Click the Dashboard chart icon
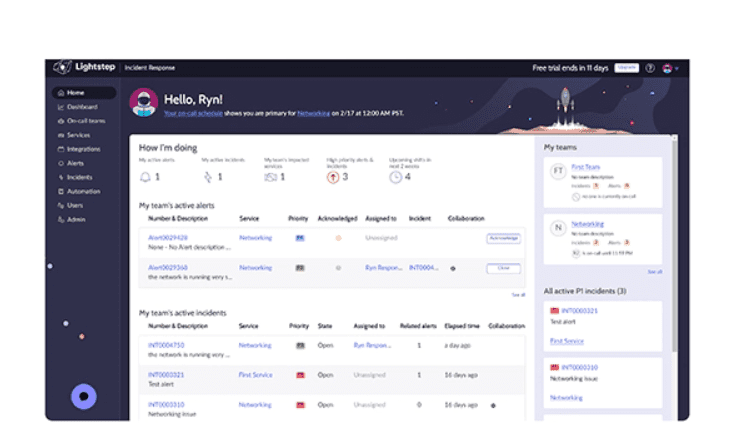Image resolution: width=742 pixels, height=440 pixels. [61, 107]
